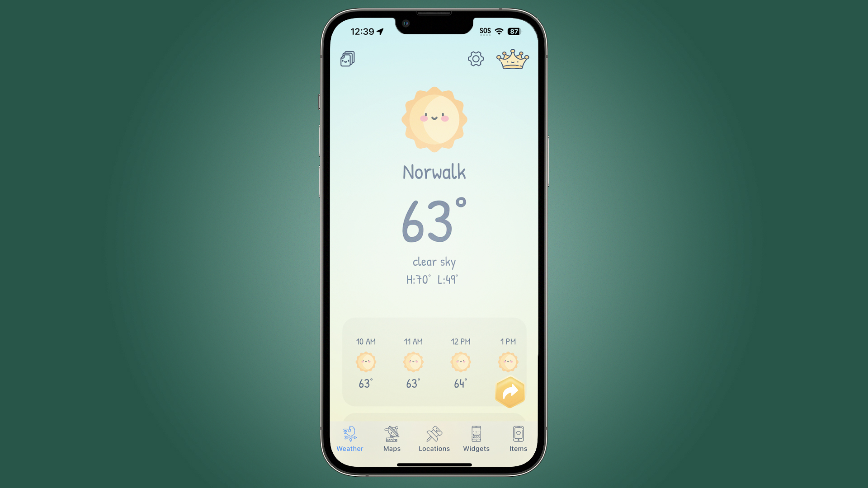Tap the Locations navigation icon
This screenshot has height=488, width=868.
pyautogui.click(x=434, y=438)
